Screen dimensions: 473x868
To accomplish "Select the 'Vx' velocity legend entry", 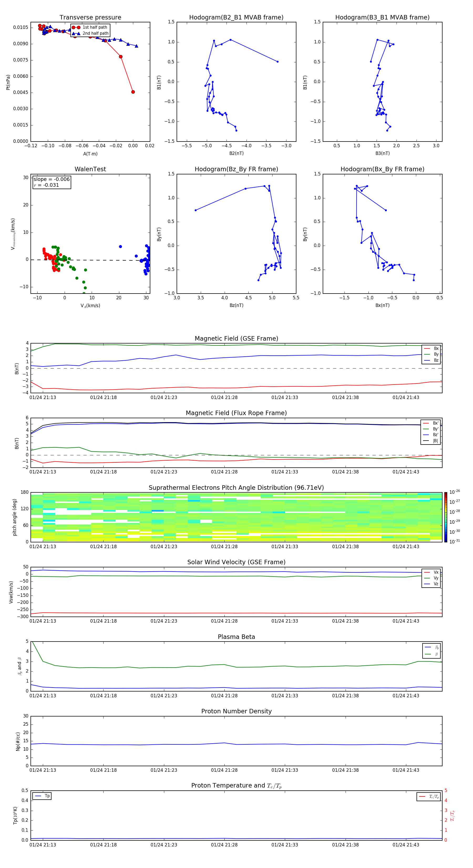I will pos(431,572).
